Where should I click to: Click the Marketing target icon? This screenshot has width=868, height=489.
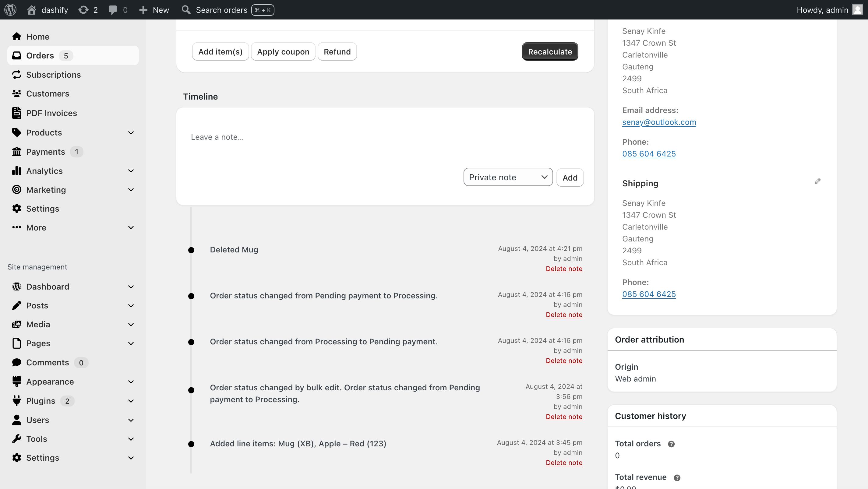[x=16, y=189]
